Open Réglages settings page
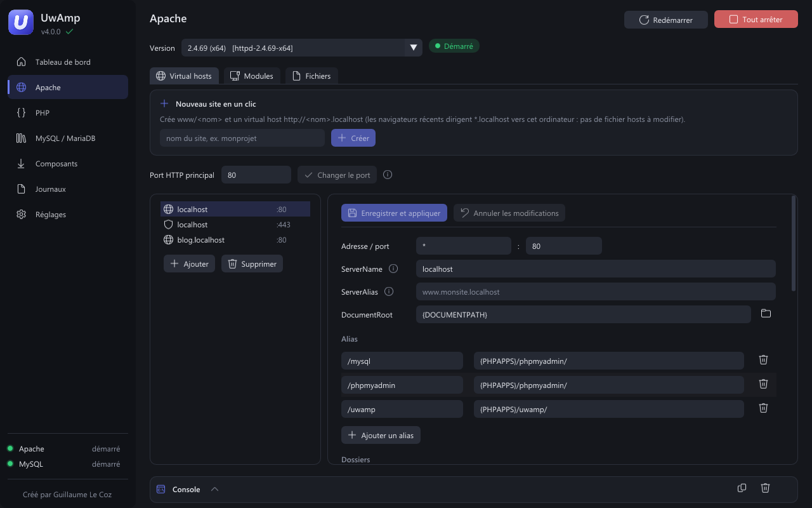812x508 pixels. [x=68, y=215]
